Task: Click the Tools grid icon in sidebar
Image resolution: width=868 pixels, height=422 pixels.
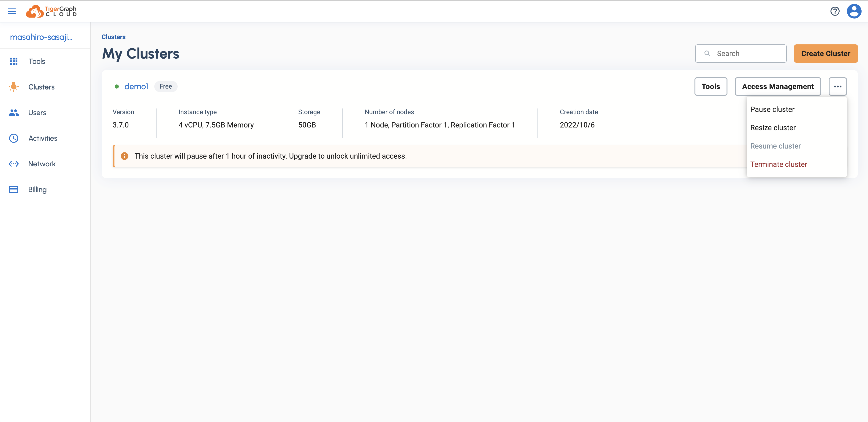Action: 14,61
